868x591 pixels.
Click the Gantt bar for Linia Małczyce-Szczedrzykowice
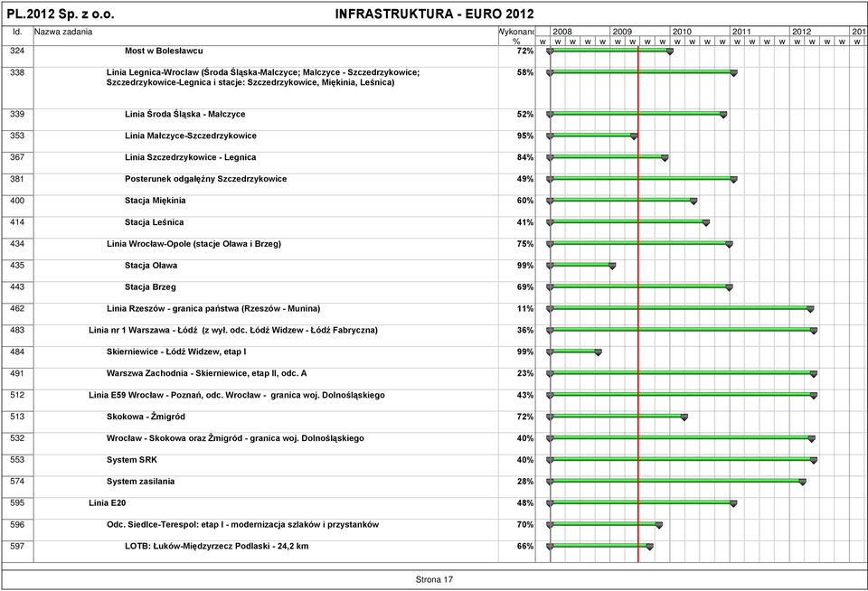591,136
